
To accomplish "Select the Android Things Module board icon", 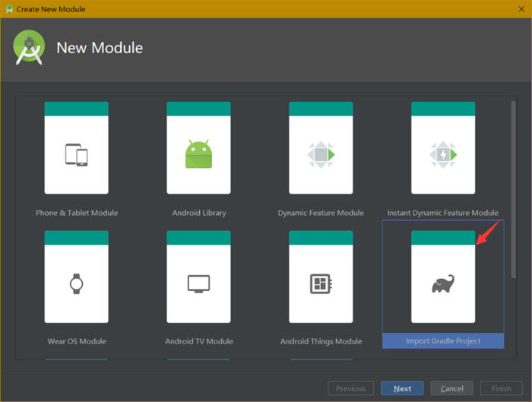I will [321, 283].
